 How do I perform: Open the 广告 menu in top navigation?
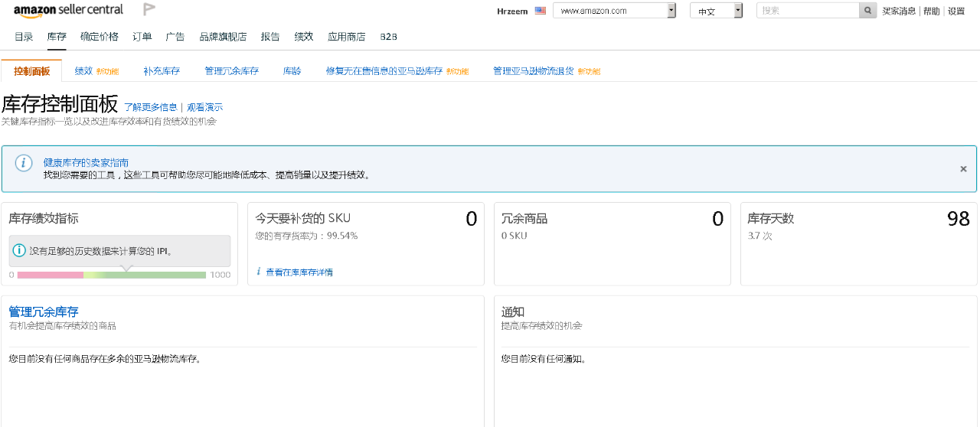pyautogui.click(x=175, y=37)
